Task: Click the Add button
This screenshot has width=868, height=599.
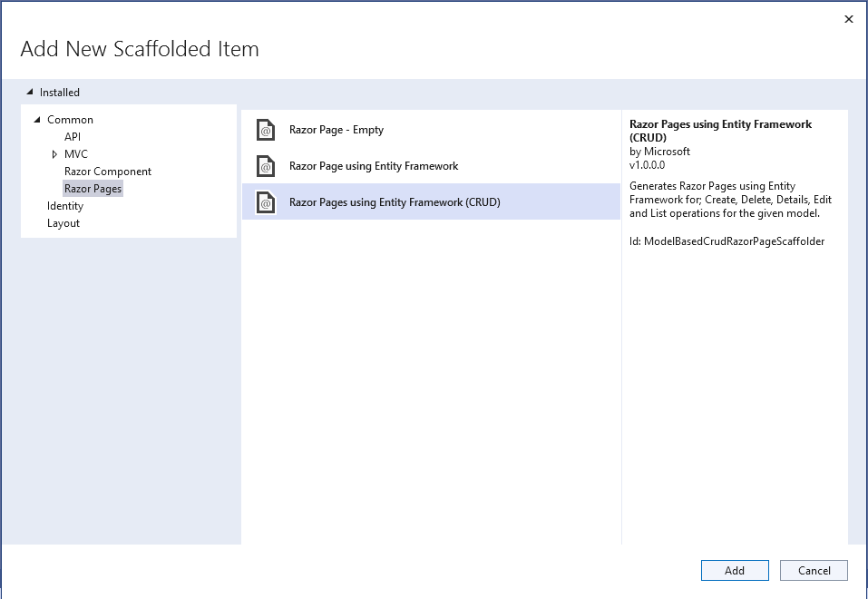Action: tap(734, 570)
